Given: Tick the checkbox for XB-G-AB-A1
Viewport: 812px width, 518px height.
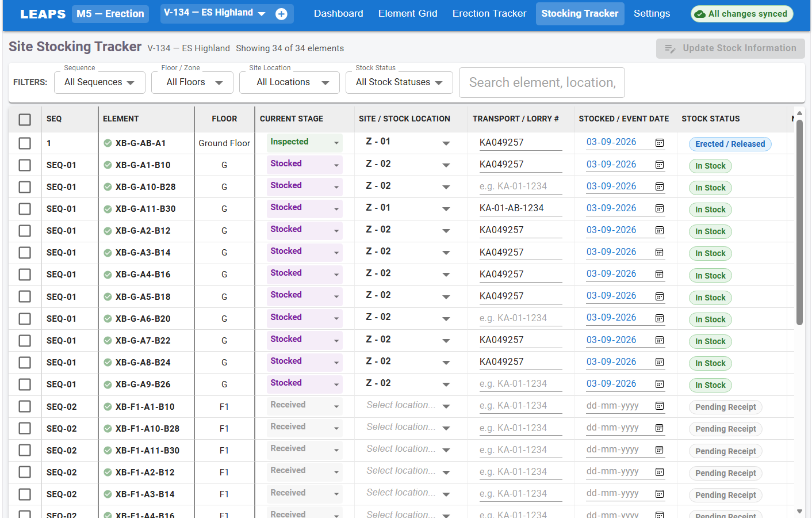Looking at the screenshot, I should coord(25,143).
